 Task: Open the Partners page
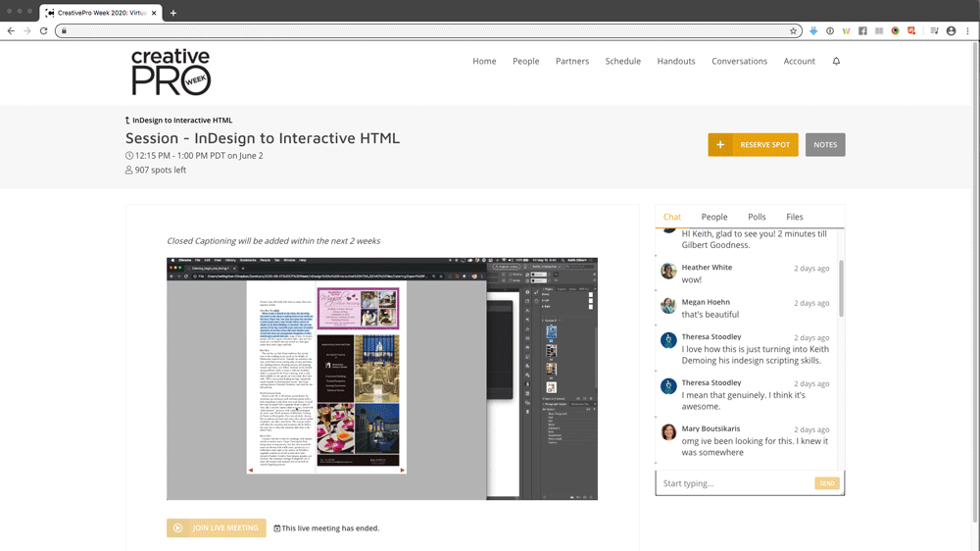pos(572,61)
